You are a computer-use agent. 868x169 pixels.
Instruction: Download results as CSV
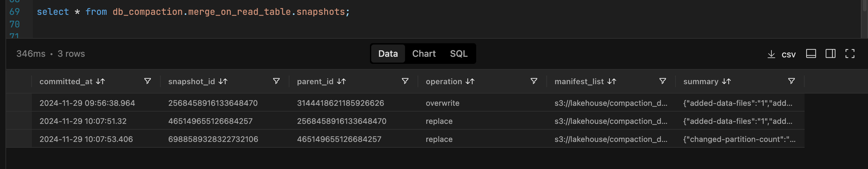(x=781, y=54)
